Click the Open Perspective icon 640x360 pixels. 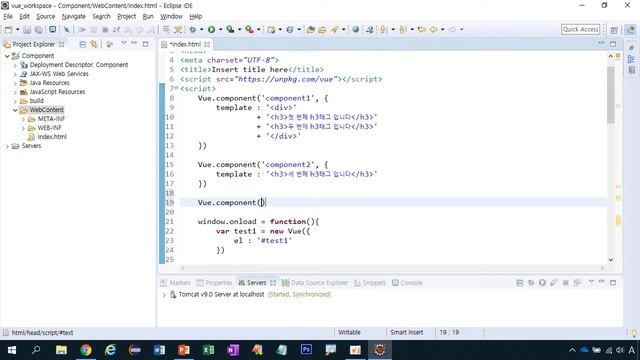[x=614, y=30]
